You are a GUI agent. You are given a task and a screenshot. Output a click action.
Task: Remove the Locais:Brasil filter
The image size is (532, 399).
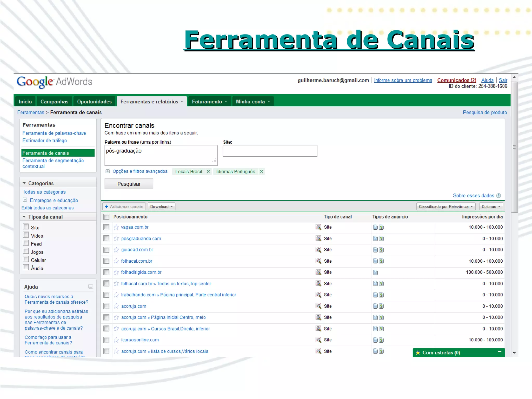pos(208,171)
